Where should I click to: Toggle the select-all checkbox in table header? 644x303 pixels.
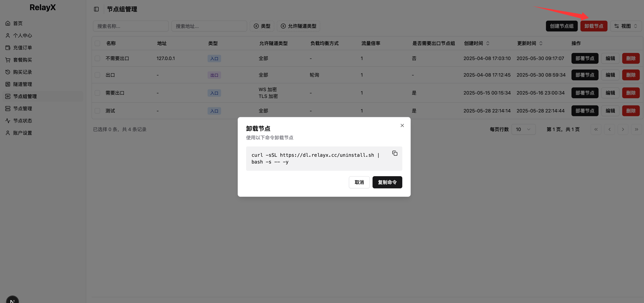[97, 43]
